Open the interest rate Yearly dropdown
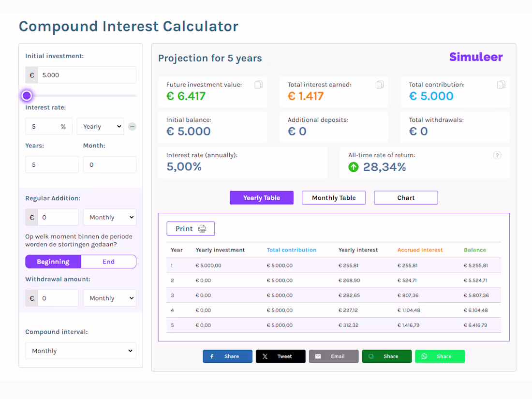 101,127
